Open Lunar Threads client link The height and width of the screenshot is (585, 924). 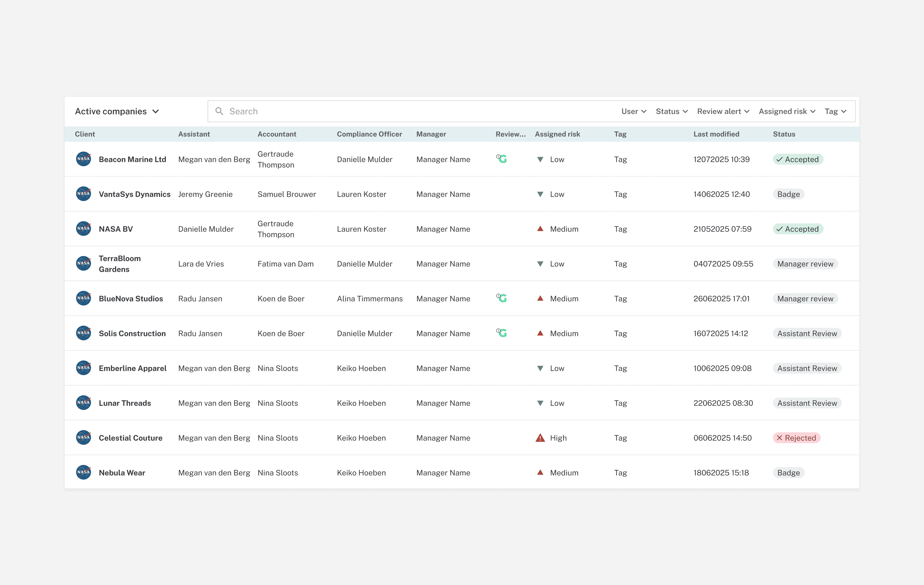[x=125, y=403]
